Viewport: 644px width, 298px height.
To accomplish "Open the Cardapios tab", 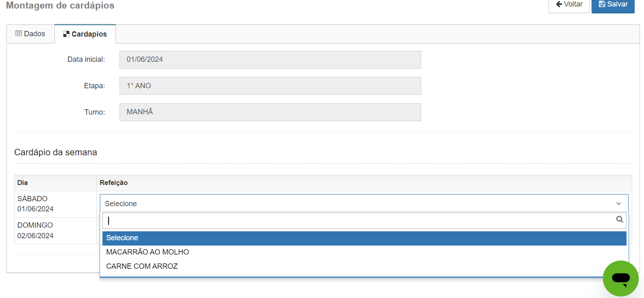I will [85, 34].
